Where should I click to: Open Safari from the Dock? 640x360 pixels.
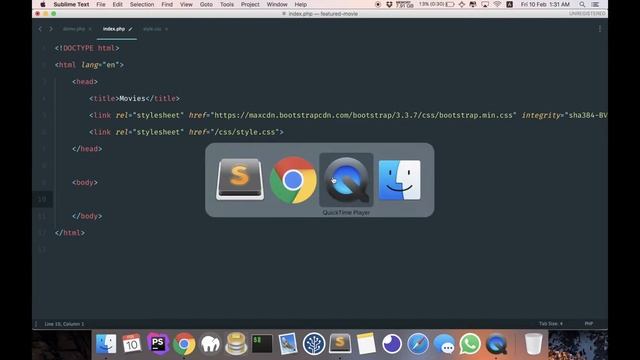418,343
